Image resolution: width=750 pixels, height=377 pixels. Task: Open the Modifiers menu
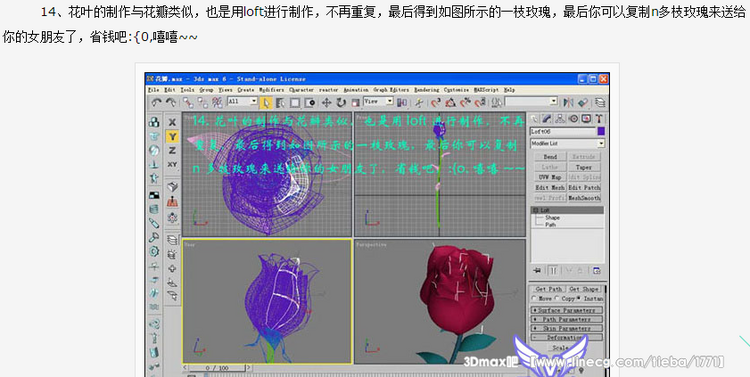coord(272,89)
